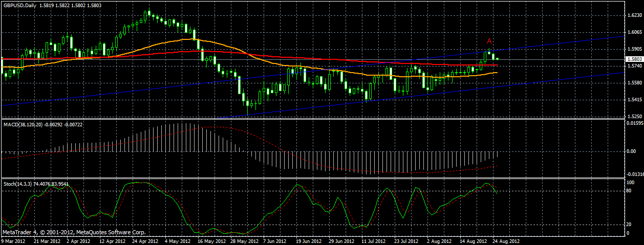Click the 11 Jul 2012 date label
The image size is (644, 245).
[x=374, y=241]
